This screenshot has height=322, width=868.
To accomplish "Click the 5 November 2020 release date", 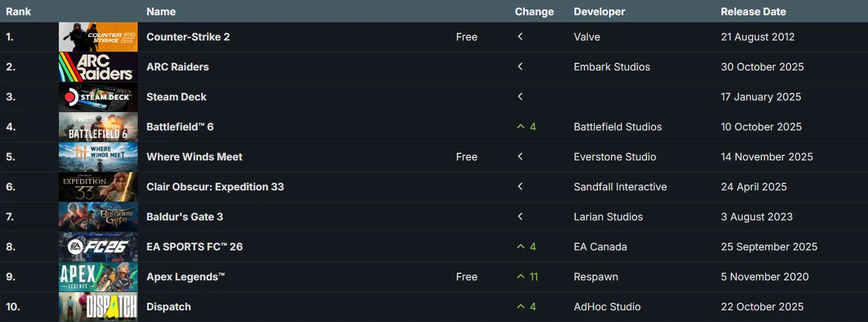I will (765, 277).
